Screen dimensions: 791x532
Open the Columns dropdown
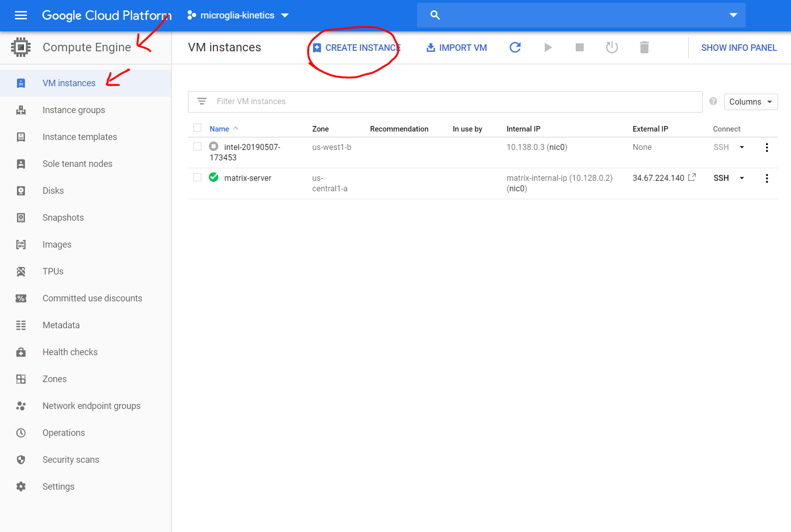point(751,102)
